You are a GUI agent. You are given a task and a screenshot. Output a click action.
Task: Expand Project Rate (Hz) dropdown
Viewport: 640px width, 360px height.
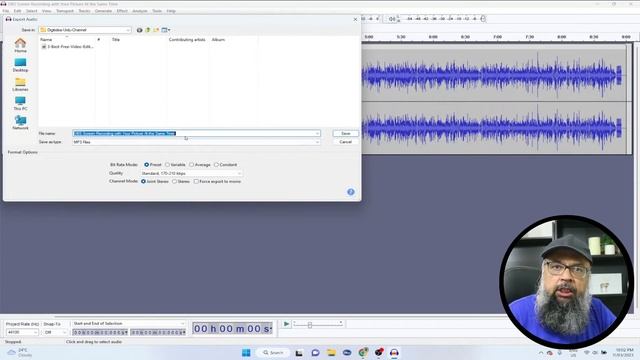tap(35, 332)
